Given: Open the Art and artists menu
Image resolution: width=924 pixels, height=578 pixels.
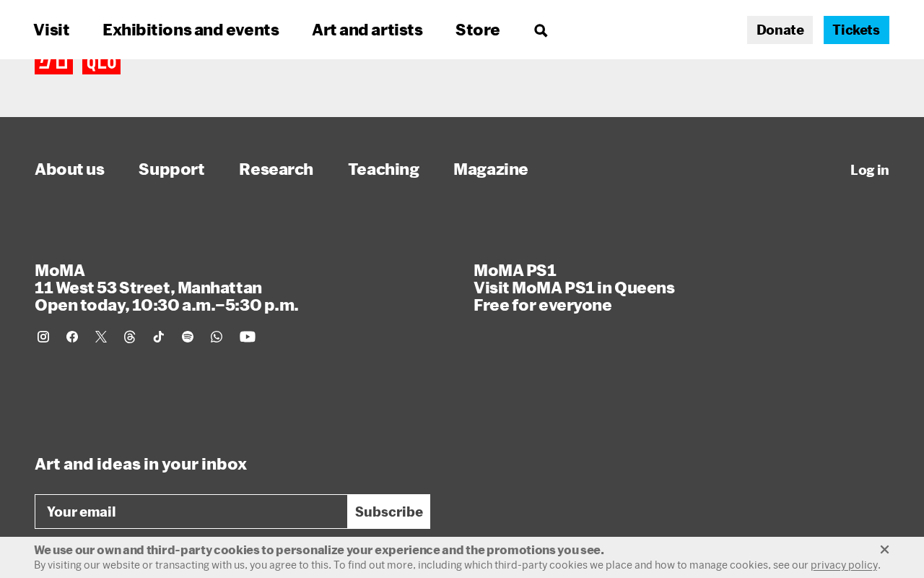Looking at the screenshot, I should point(367,30).
